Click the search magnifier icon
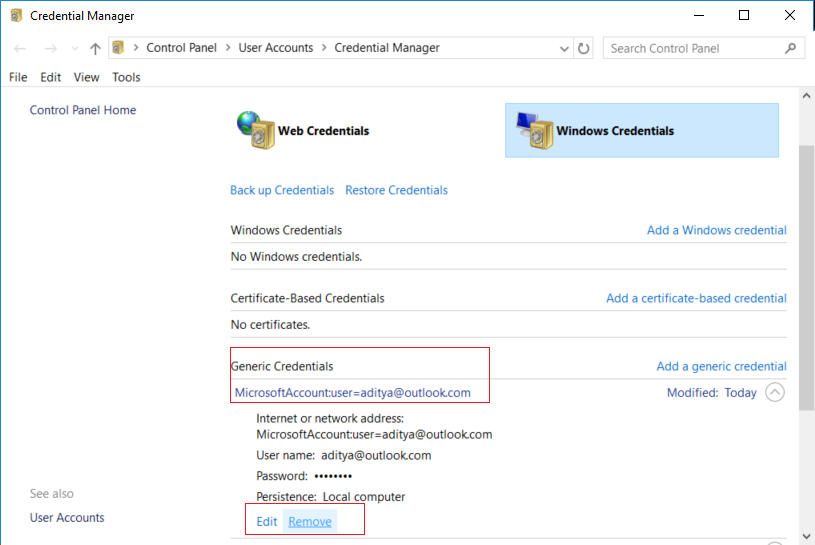Viewport: 815px width, 545px height. pos(790,48)
